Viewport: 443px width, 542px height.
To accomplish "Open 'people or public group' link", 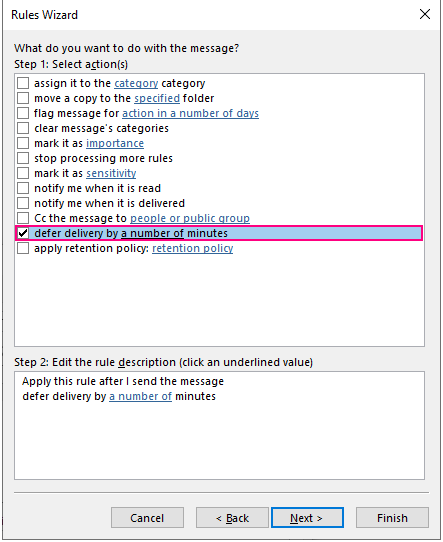I will point(190,218).
